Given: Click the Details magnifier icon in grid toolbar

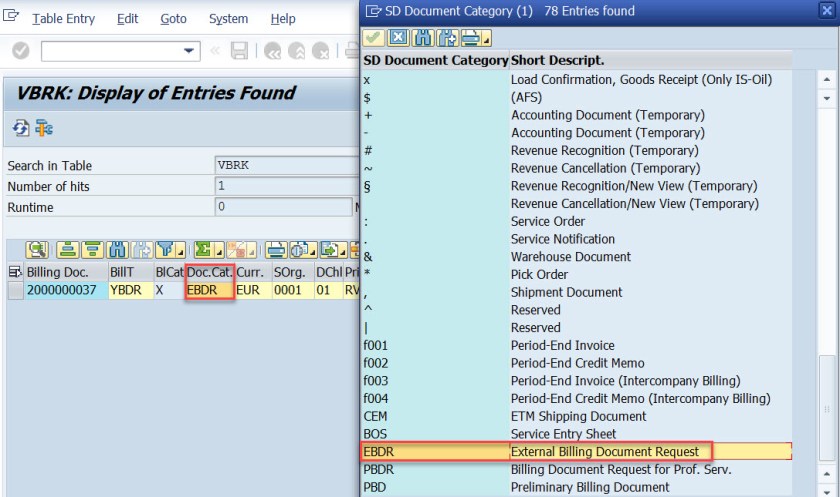Looking at the screenshot, I should click(37, 250).
